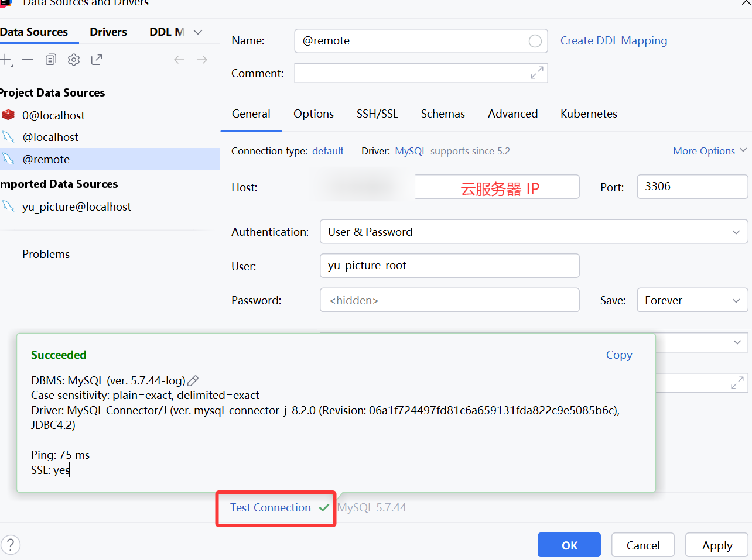Click the add data source plus icon
The height and width of the screenshot is (560, 752).
(x=6, y=60)
